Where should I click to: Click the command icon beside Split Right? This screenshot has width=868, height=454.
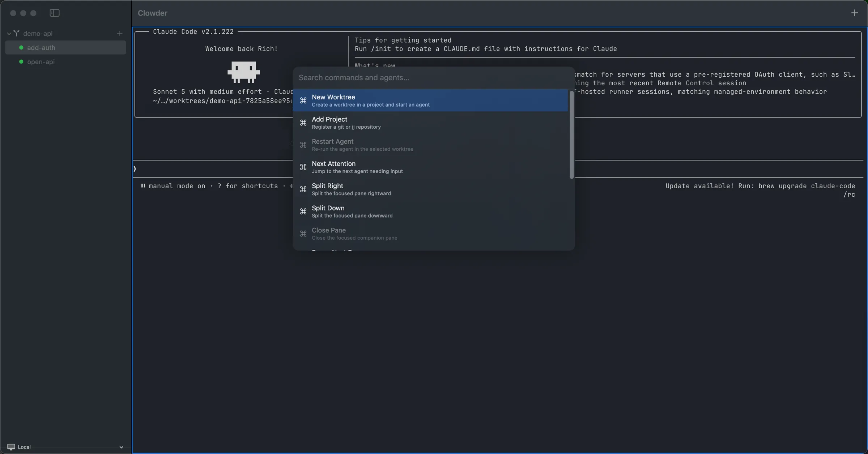point(303,189)
